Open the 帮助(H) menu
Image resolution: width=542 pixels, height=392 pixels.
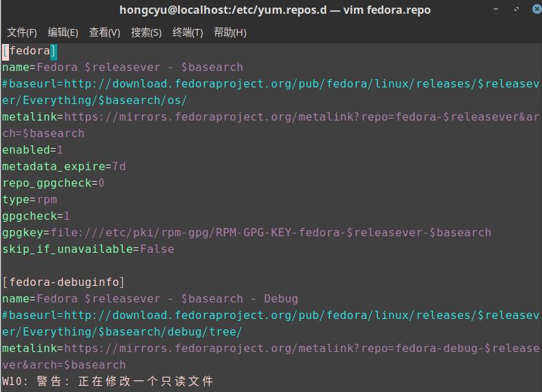(x=230, y=32)
